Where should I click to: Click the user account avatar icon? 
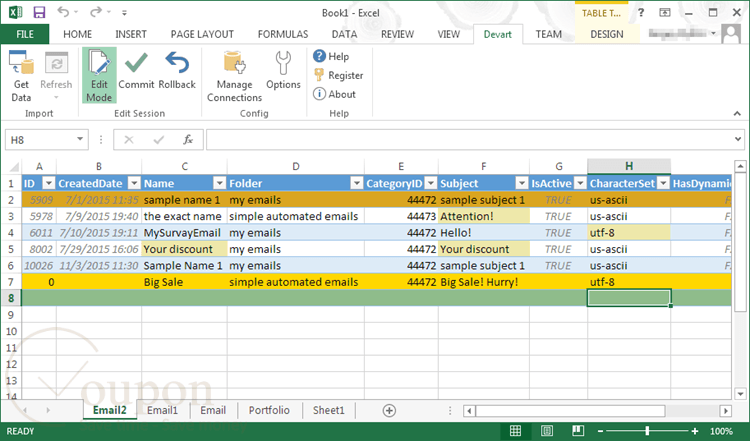click(731, 34)
